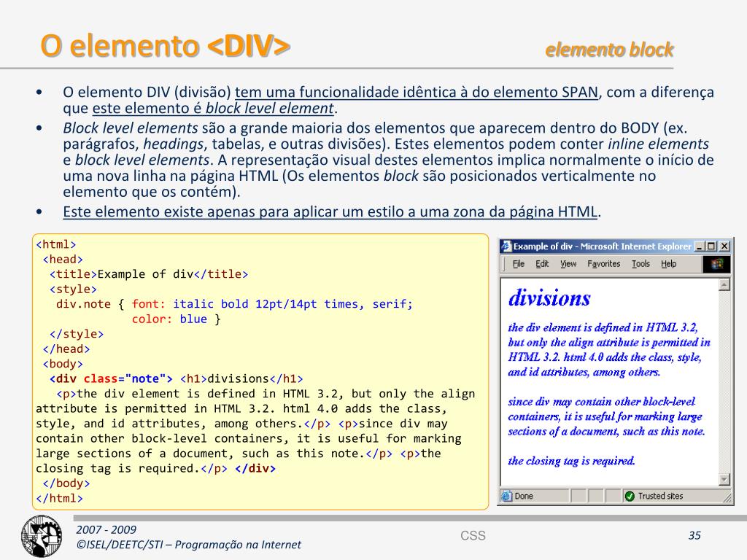
Task: Click the closing '</html>' tag in code
Action: click(x=60, y=499)
